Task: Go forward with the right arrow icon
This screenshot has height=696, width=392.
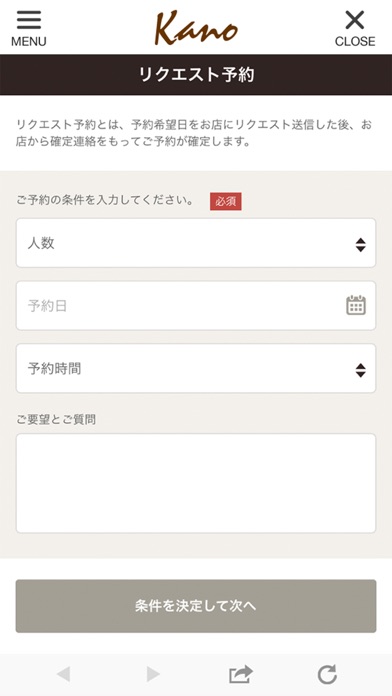Action: click(x=153, y=674)
